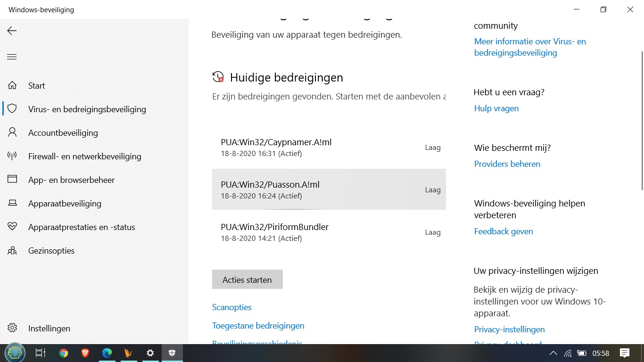Open the taskbar clock showing 05:58
This screenshot has width=644, height=362.
(601, 353)
